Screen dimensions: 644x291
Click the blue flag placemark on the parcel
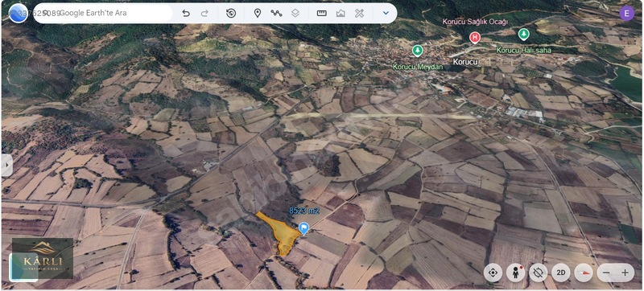pyautogui.click(x=303, y=227)
